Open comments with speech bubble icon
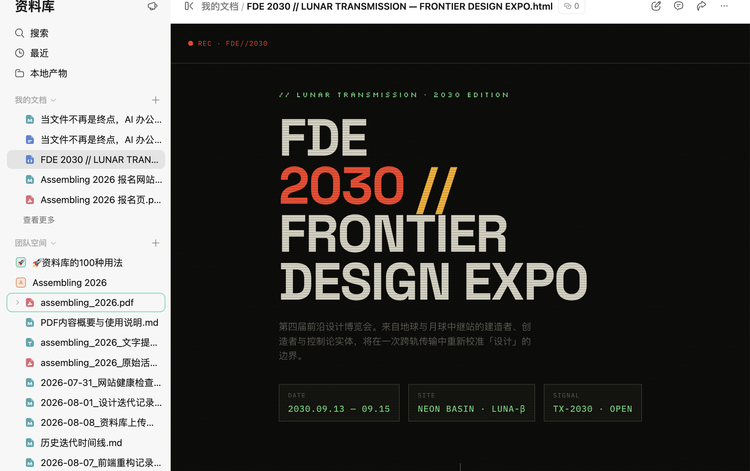This screenshot has height=471, width=750. pyautogui.click(x=678, y=6)
